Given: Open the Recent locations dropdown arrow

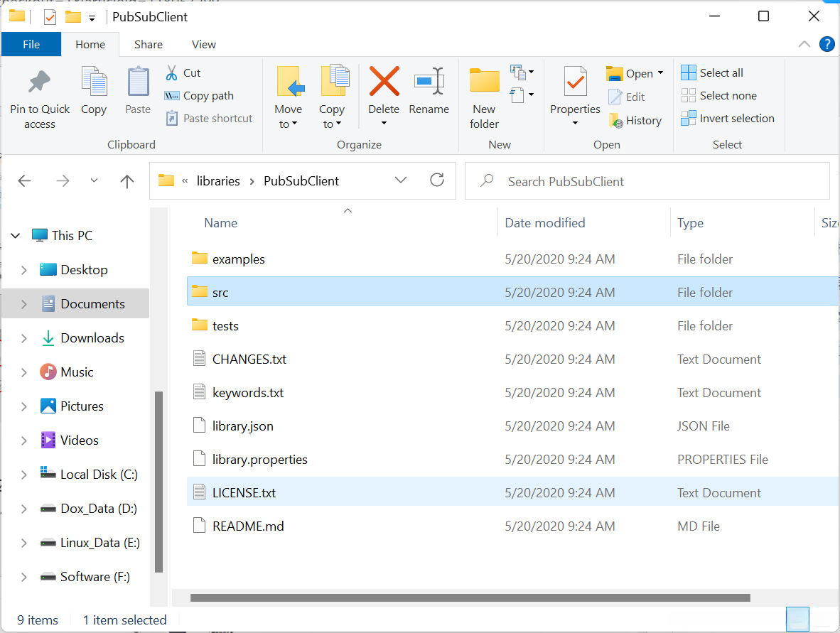Looking at the screenshot, I should [94, 180].
